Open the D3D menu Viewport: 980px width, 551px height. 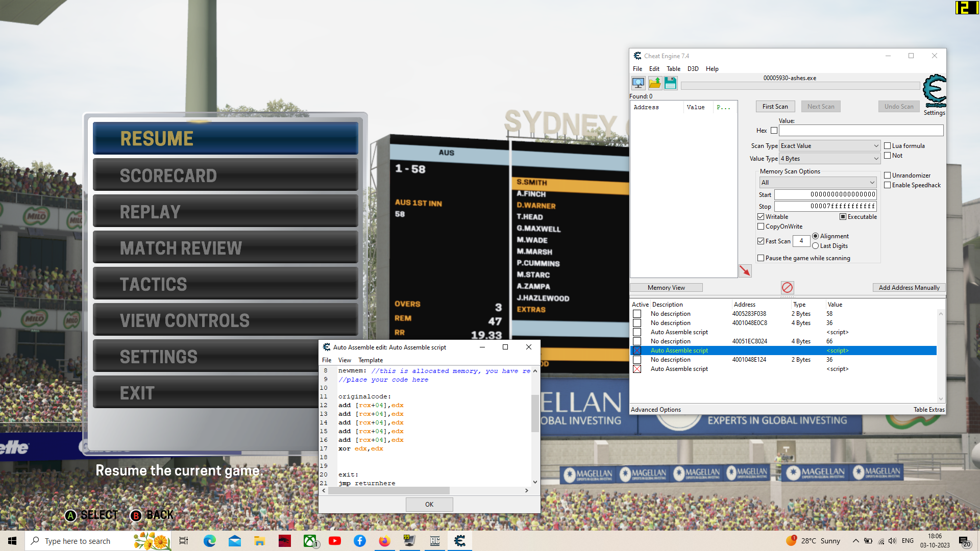click(693, 69)
